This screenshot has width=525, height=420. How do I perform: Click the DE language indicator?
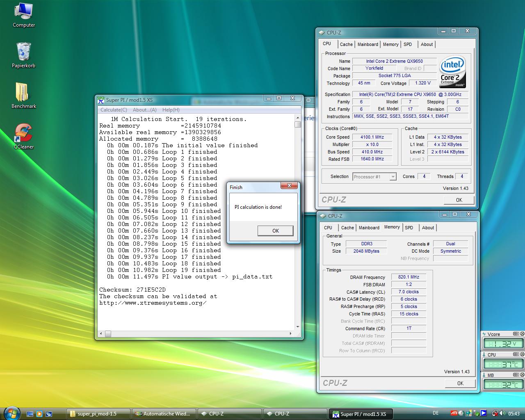point(436,413)
